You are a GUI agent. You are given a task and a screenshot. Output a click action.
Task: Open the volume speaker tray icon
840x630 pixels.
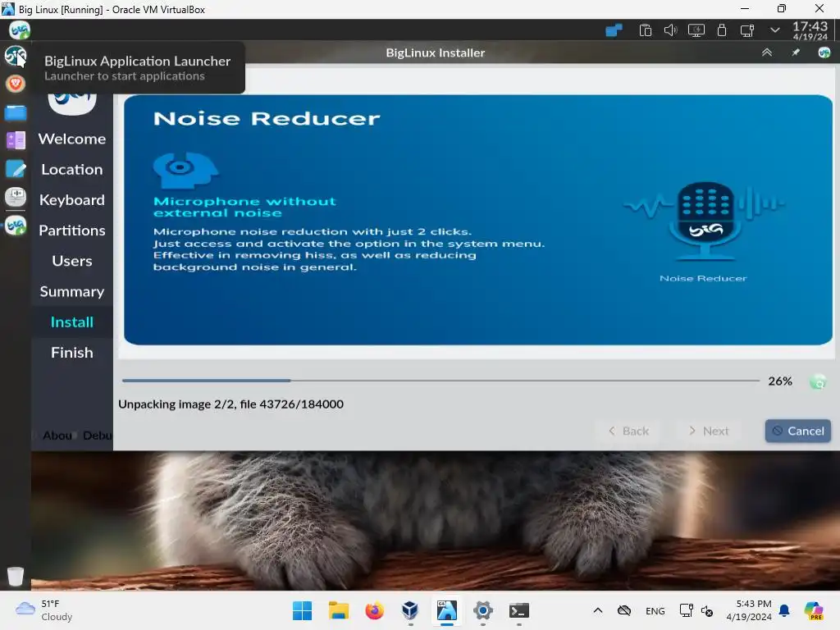coord(670,30)
